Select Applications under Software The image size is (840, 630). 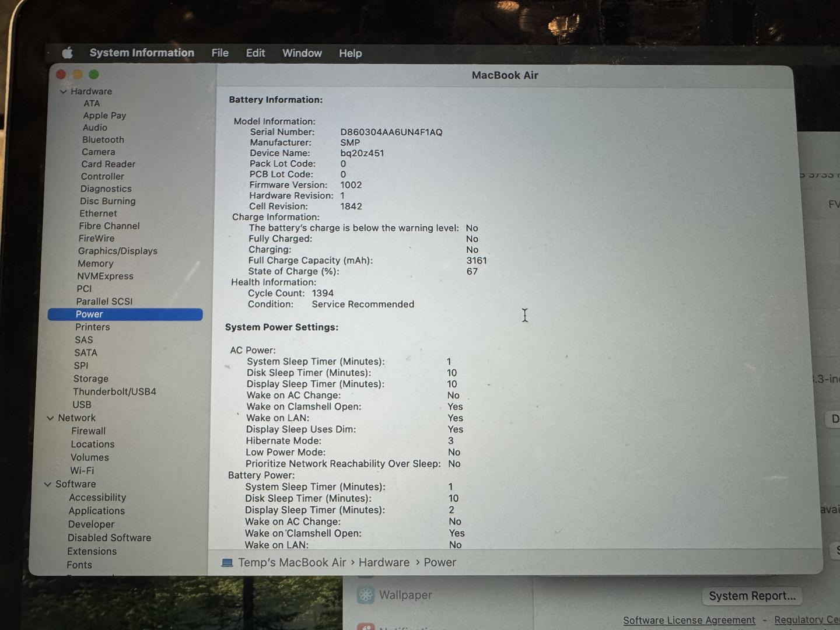(x=97, y=511)
